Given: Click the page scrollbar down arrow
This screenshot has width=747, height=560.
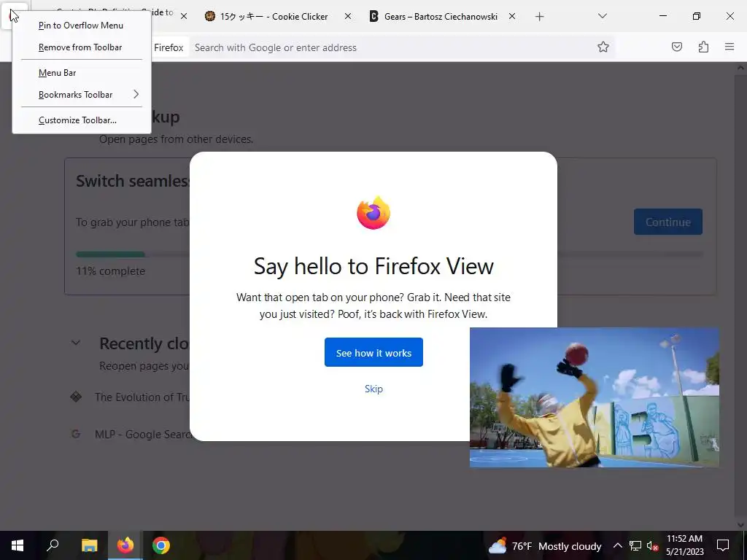Looking at the screenshot, I should click(741, 525).
